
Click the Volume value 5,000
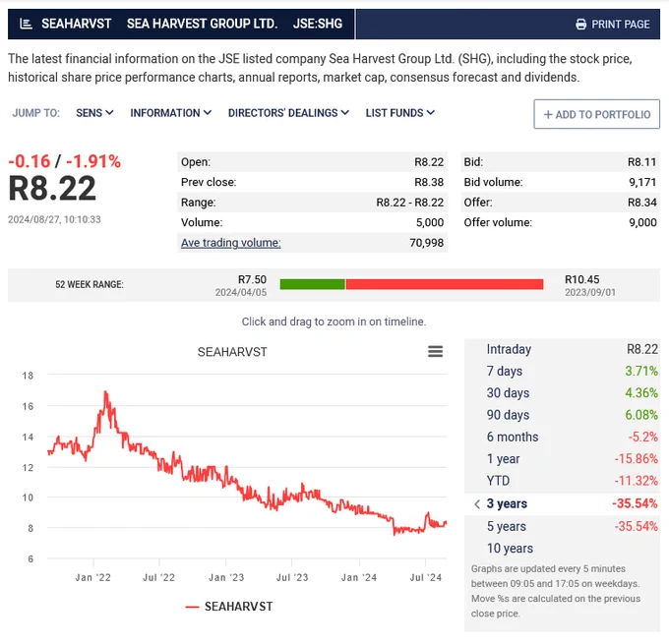(x=430, y=222)
